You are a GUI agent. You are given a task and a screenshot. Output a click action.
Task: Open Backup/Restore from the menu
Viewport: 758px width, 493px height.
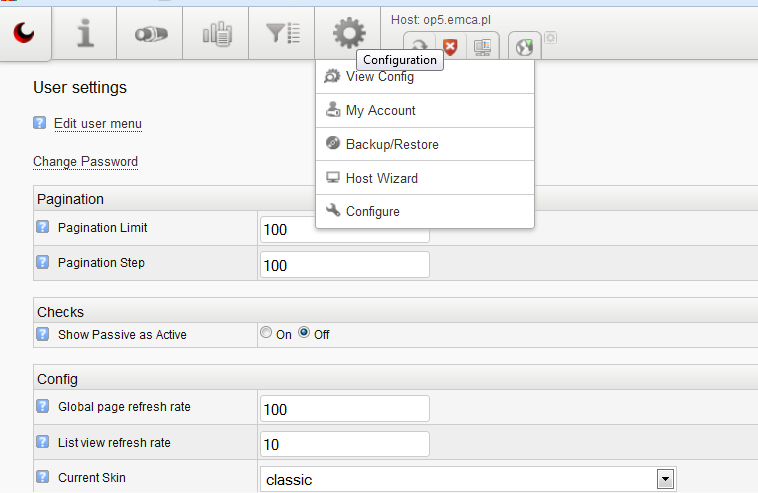pyautogui.click(x=392, y=145)
